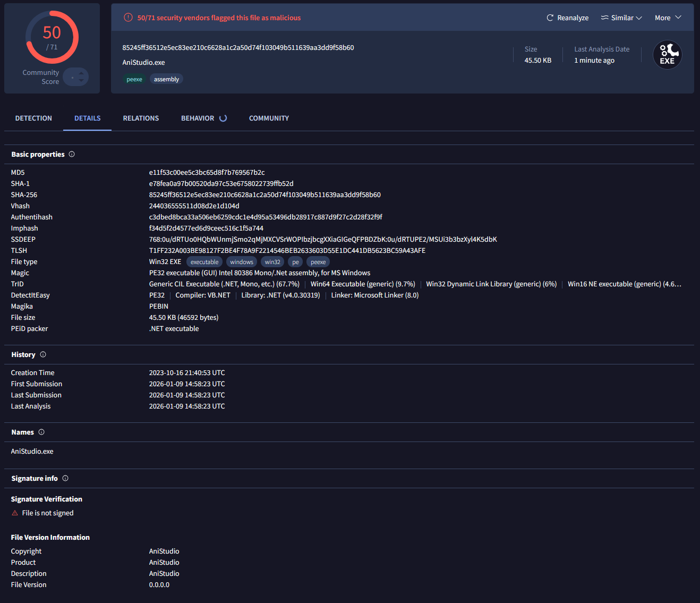Open the Community tab
The height and width of the screenshot is (603, 700).
coord(269,118)
